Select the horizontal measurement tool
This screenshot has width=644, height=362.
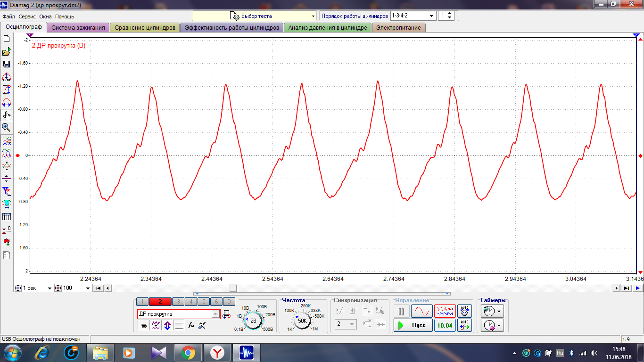[7, 102]
